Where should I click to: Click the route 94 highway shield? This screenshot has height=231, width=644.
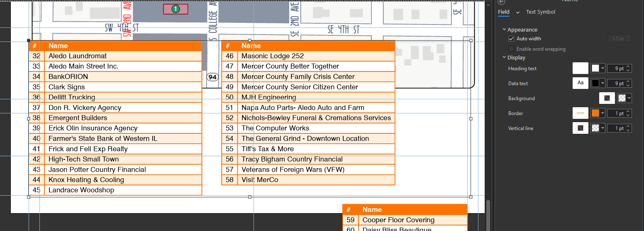212,77
